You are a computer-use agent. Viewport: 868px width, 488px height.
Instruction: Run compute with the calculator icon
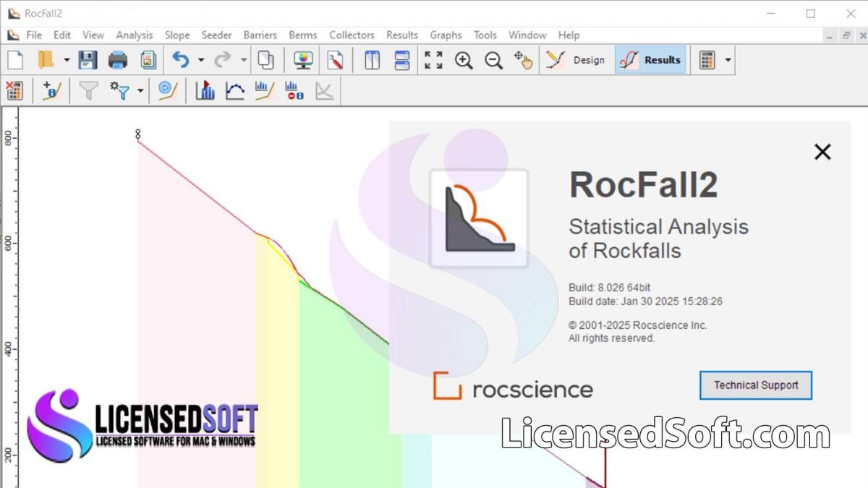(x=707, y=60)
